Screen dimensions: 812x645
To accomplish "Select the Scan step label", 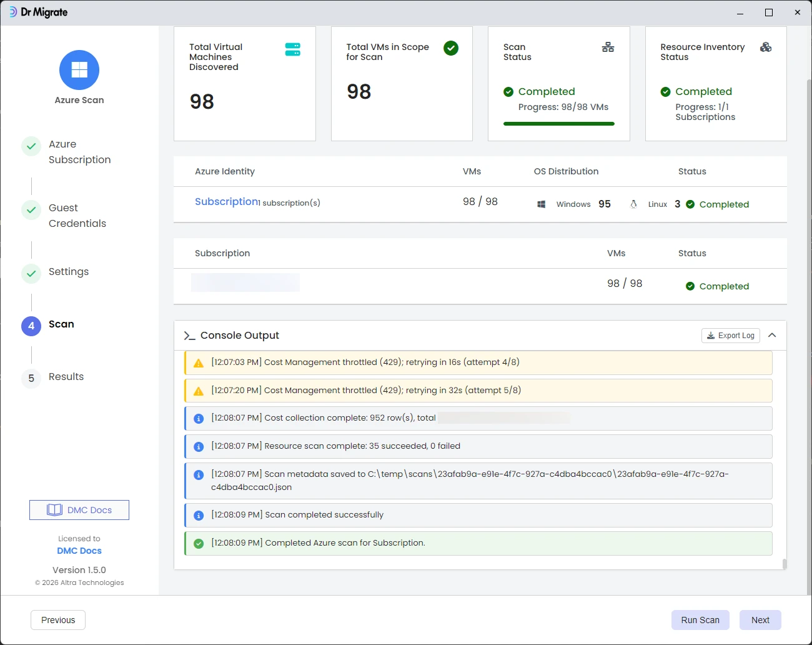I will (61, 324).
